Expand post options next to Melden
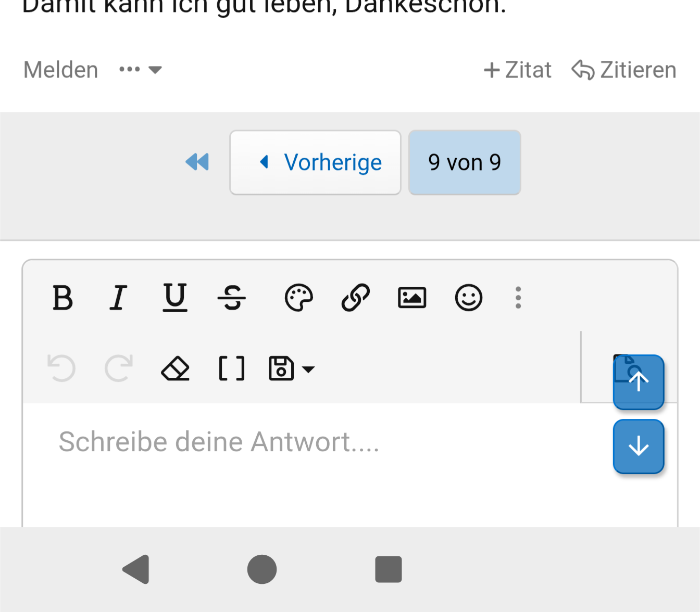 coord(141,70)
